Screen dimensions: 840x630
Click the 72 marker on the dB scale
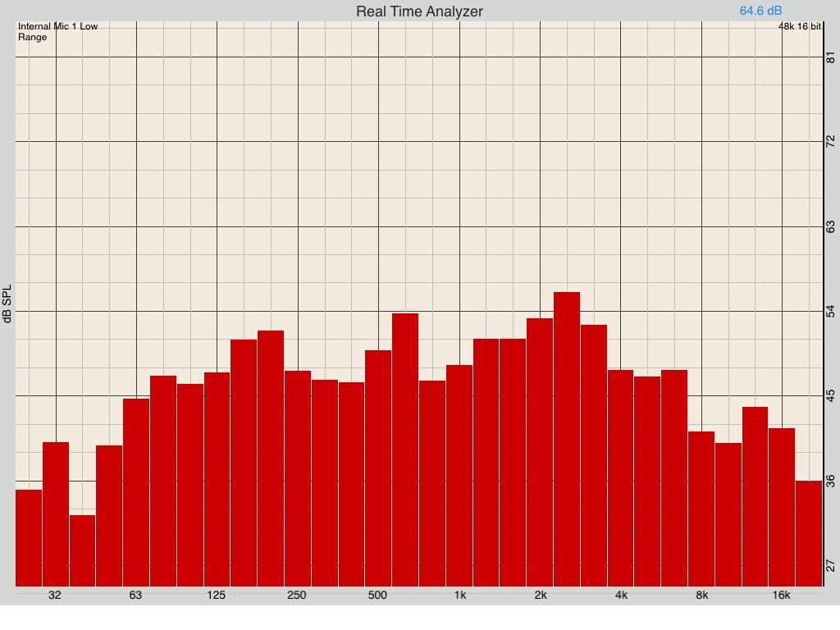829,141
